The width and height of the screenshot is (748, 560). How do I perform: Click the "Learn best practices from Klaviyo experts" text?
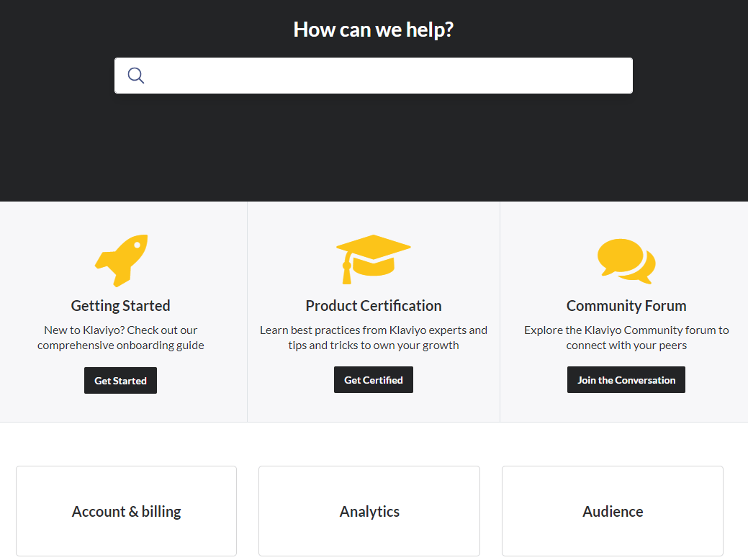click(363, 330)
